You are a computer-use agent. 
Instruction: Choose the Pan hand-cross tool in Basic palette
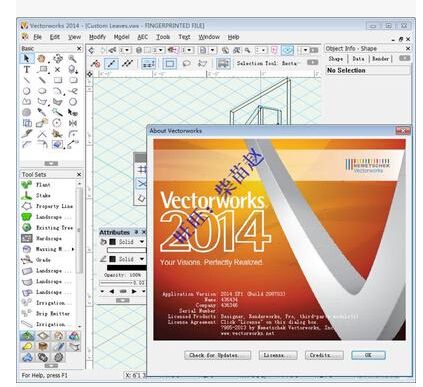(x=58, y=59)
